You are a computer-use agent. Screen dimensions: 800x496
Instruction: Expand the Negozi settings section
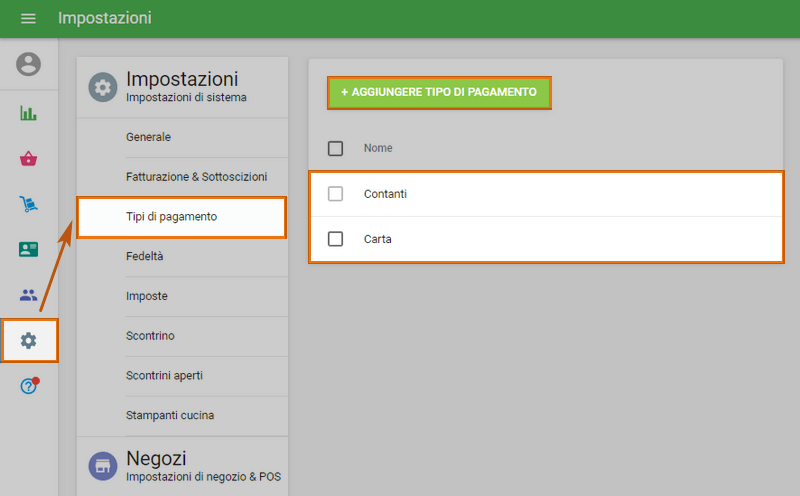(x=182, y=466)
